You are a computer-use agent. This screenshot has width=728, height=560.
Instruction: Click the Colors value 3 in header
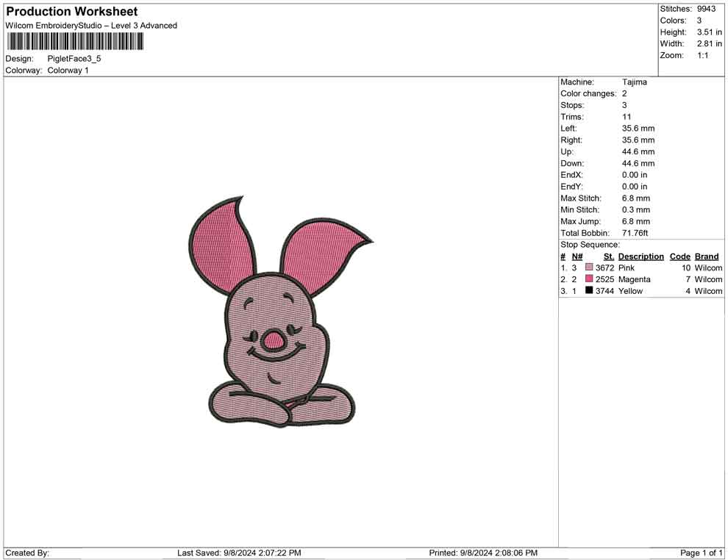pyautogui.click(x=699, y=21)
